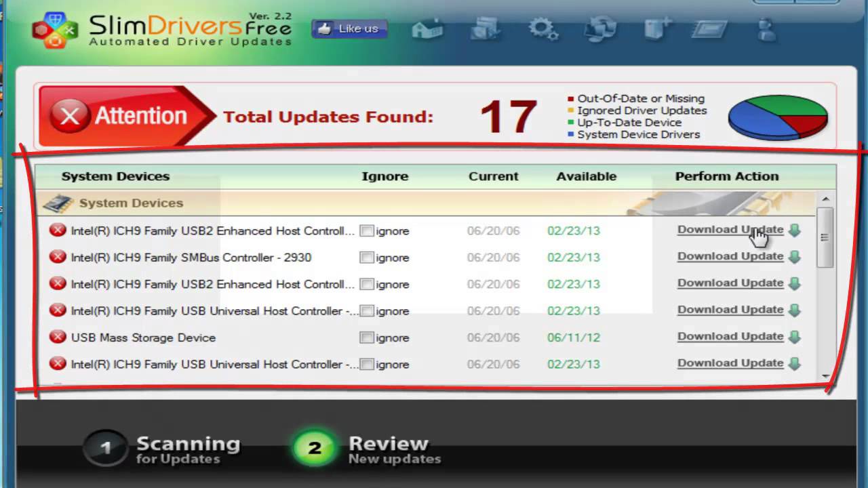Click green download arrow for SMBus Controller

tap(795, 257)
